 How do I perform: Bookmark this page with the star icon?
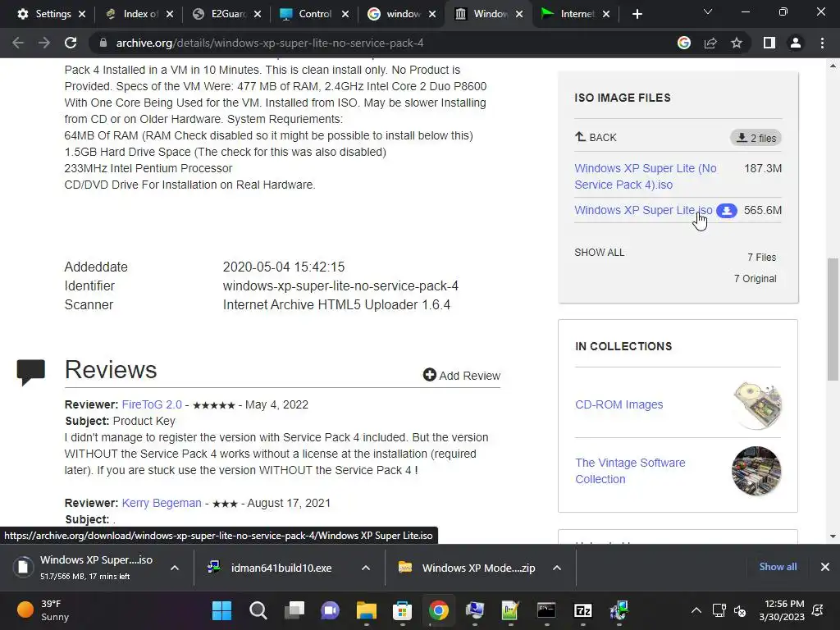737,43
